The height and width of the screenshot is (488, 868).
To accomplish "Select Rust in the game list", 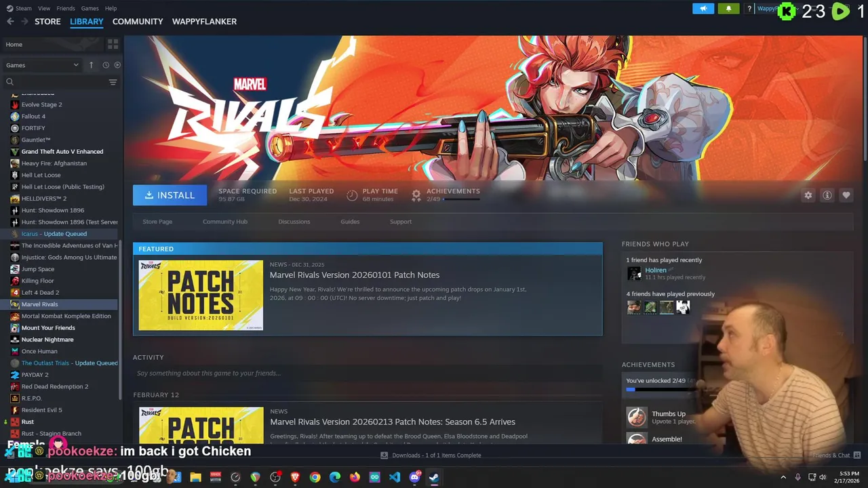I will pos(28,422).
